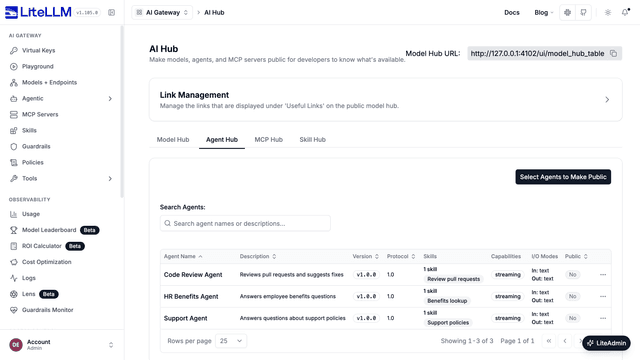Open the AI Gateway switcher dropdown
The image size is (640, 360).
(x=162, y=13)
